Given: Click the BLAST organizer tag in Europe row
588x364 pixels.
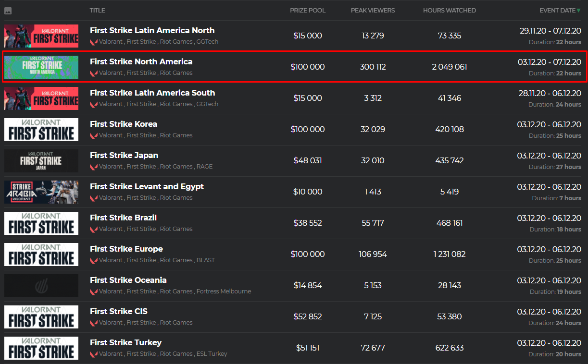Looking at the screenshot, I should [206, 260].
